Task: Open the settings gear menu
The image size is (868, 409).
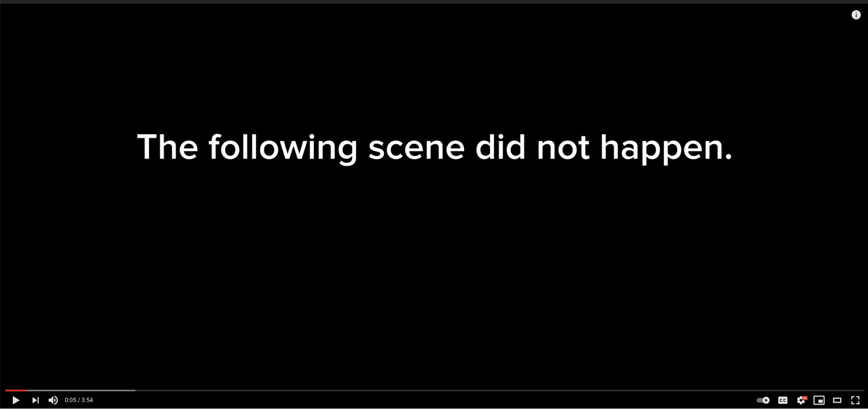Action: click(x=801, y=400)
